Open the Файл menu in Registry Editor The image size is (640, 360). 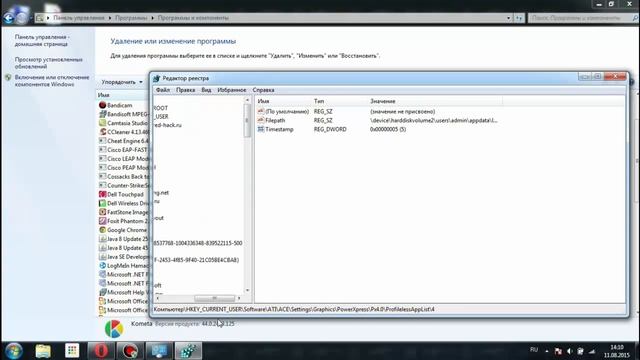coord(163,90)
